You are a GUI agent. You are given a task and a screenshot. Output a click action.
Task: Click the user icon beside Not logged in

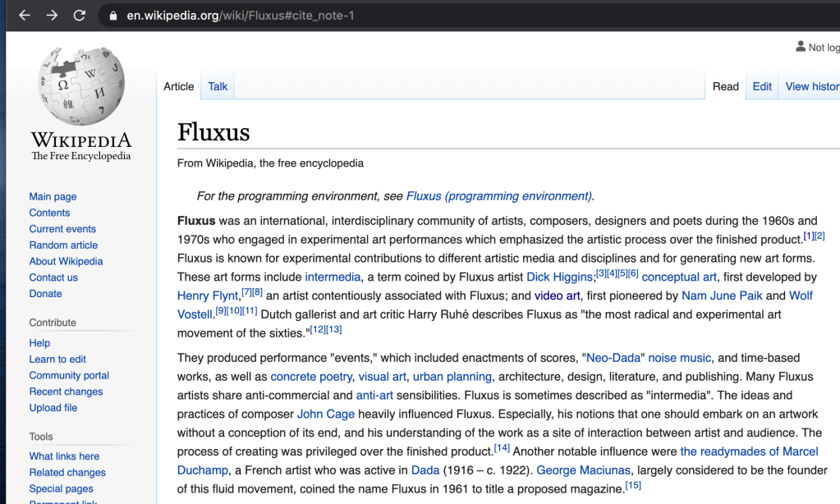(x=801, y=47)
